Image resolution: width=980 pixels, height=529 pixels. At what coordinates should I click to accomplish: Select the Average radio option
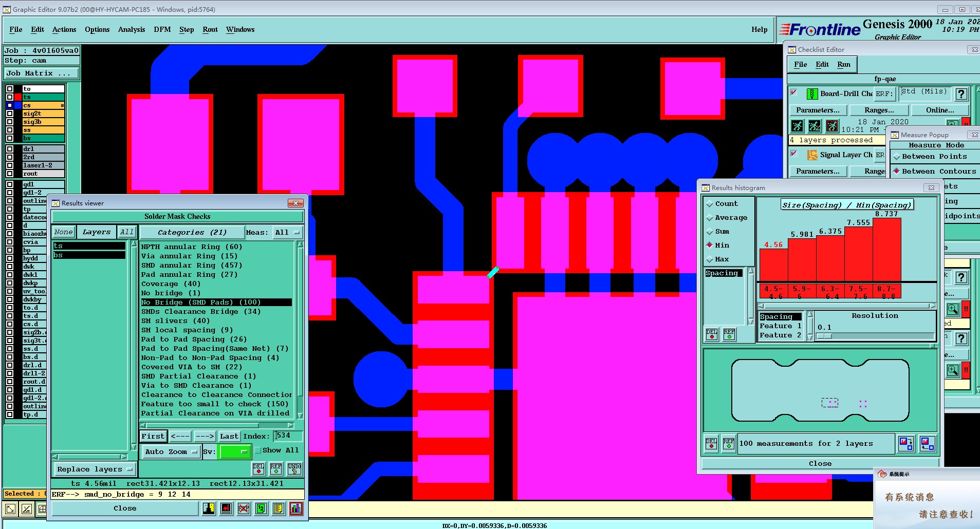(710, 218)
